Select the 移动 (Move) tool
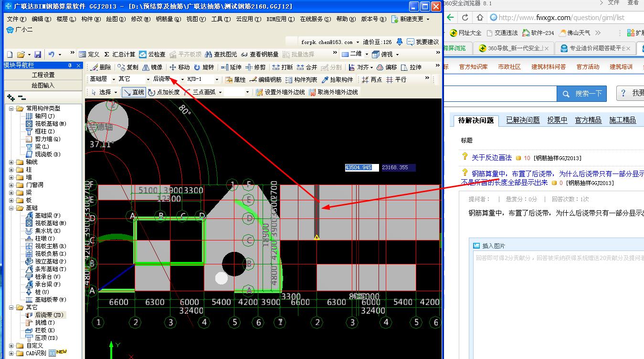Screen dimensions: 644x359 (180, 67)
